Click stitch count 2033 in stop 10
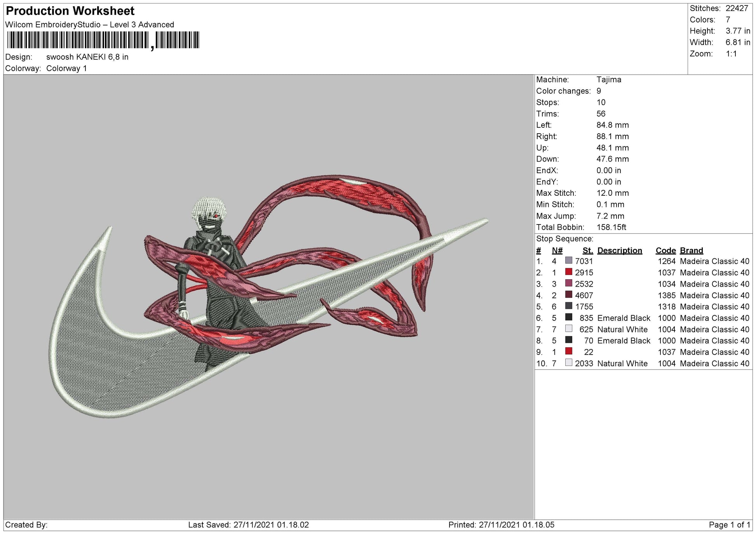 tap(584, 364)
